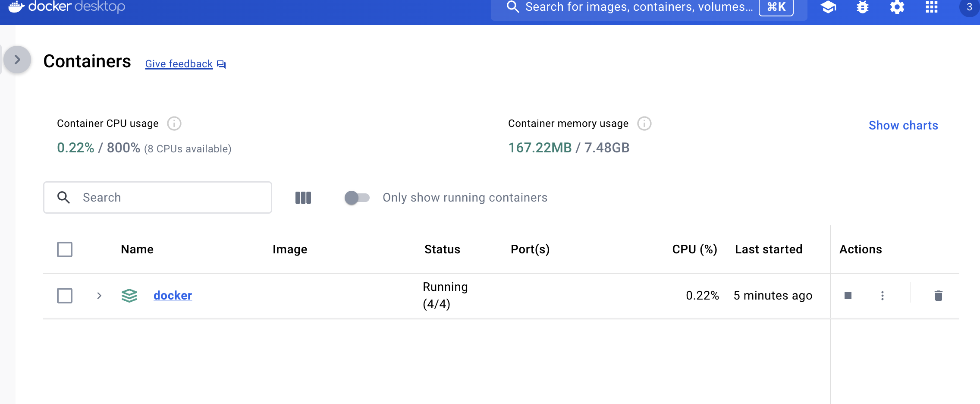Screen dimensions: 980x404
Task: Select the docker row checkbox
Action: click(x=65, y=296)
